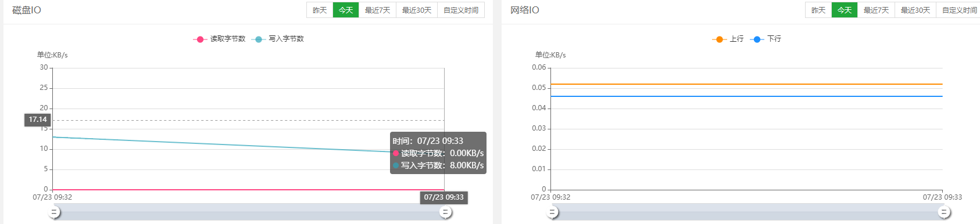Open 自定义时间 option for 网络IO
980x224 pixels.
959,10
